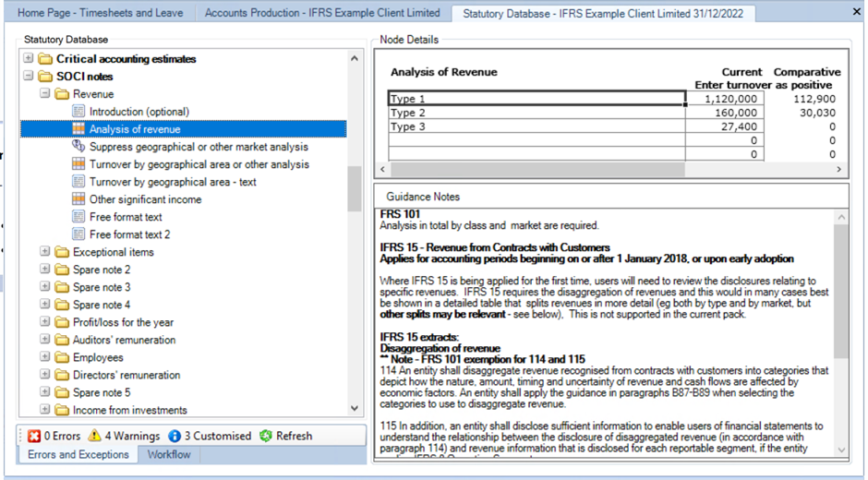The width and height of the screenshot is (868, 480).
Task: Click the Employees folder icon
Action: [62, 357]
